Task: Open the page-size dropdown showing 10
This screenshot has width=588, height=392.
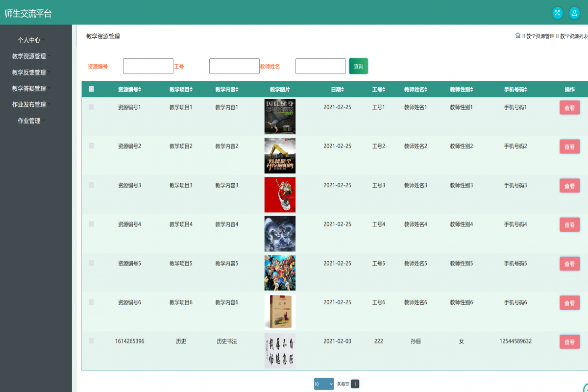Action: tap(324, 384)
